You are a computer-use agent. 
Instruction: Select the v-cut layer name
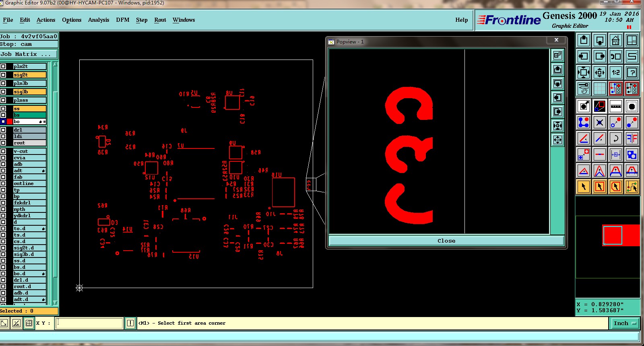[30, 151]
